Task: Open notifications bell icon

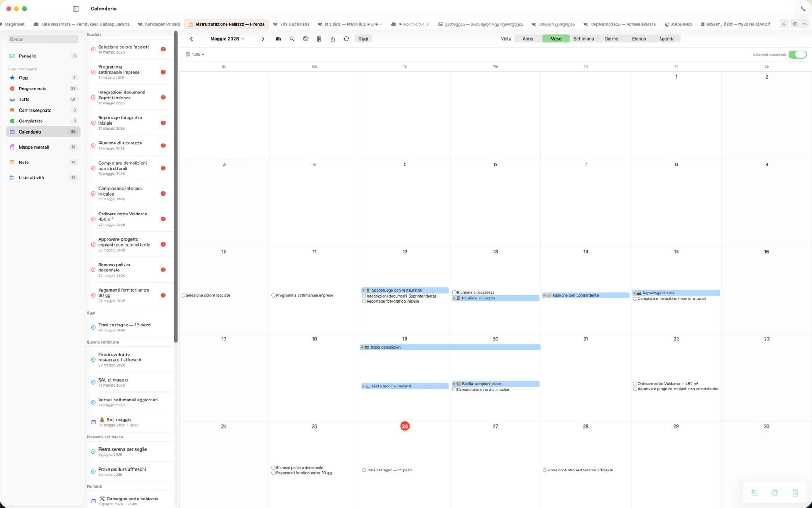Action: pyautogui.click(x=784, y=24)
